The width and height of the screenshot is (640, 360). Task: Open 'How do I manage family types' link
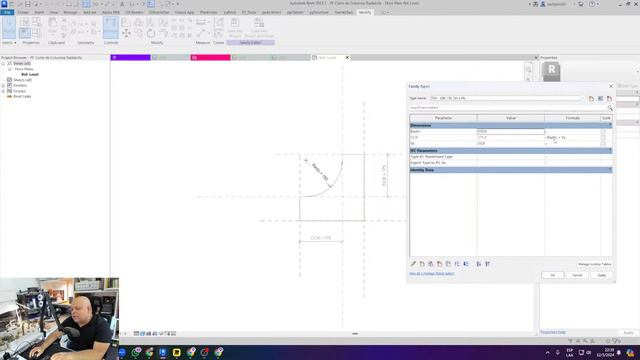pyautogui.click(x=431, y=274)
